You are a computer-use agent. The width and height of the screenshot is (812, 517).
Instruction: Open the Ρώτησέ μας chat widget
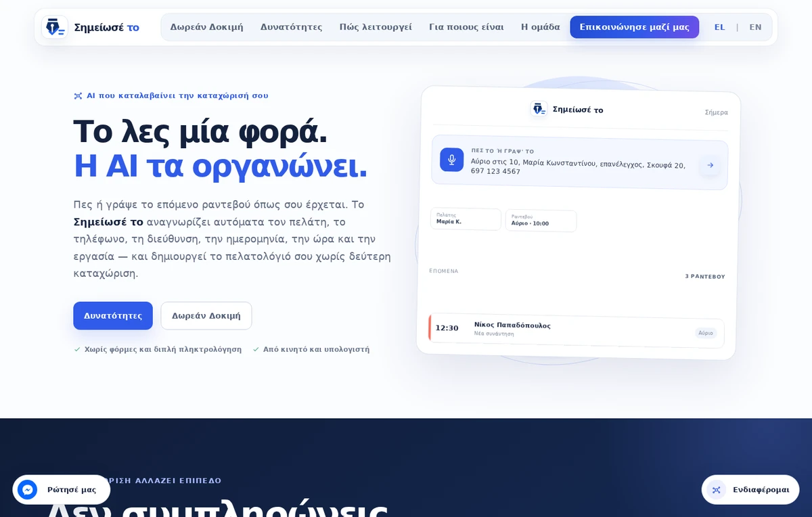coord(62,489)
